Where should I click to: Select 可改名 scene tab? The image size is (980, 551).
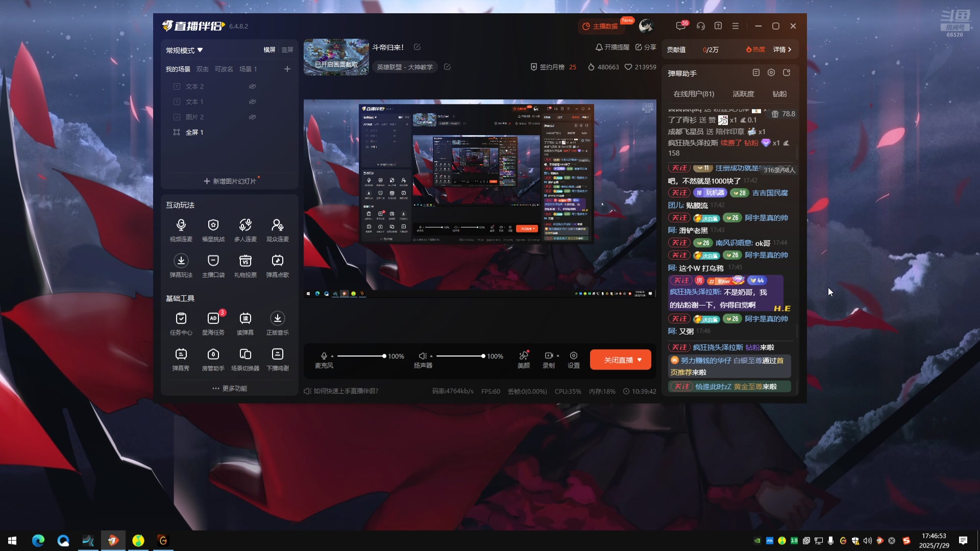tap(224, 69)
